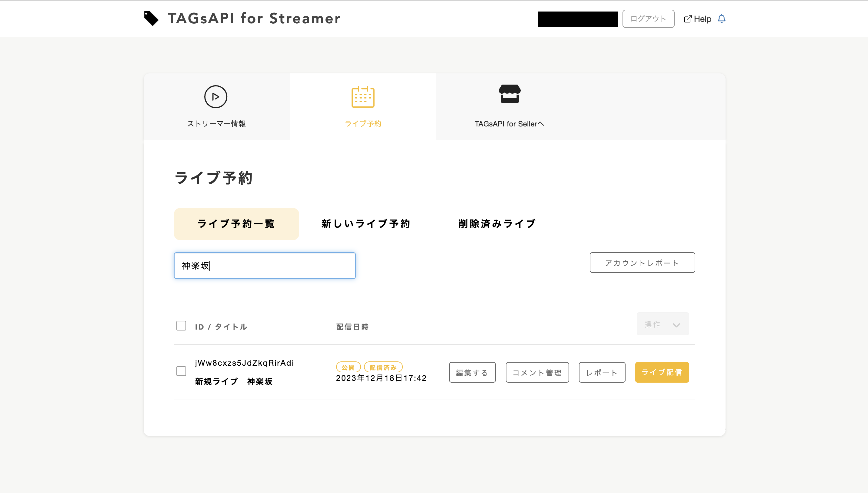The image size is (868, 493).
Task: Open the アカウントレポート button
Action: (x=642, y=263)
